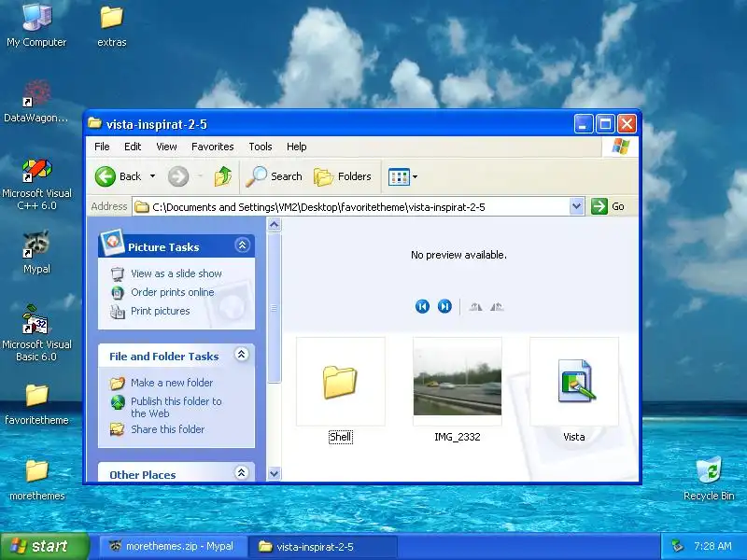747x560 pixels.
Task: Collapse the Other Places panel
Action: click(242, 472)
